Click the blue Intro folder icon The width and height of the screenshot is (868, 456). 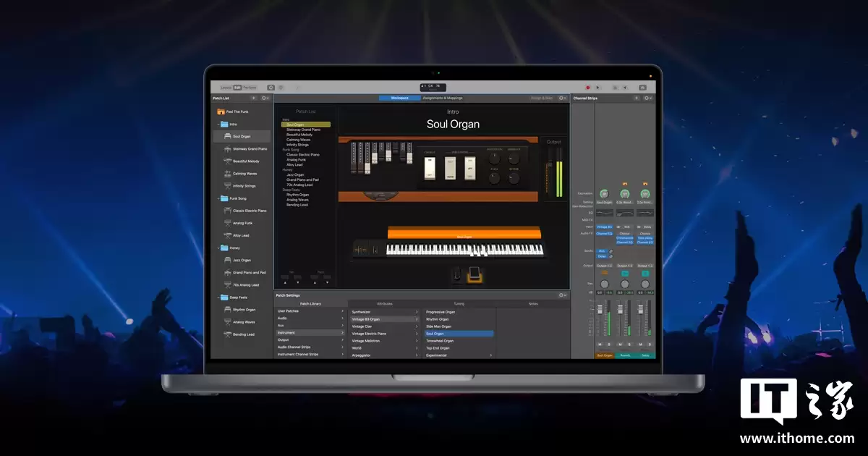225,123
